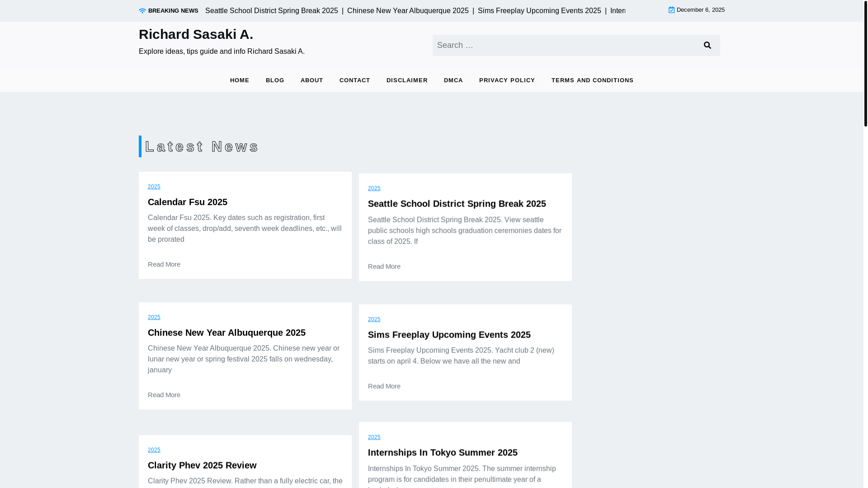Click the page vertical scrollbar thumb
Viewport: 868px width, 488px height.
[x=866, y=63]
